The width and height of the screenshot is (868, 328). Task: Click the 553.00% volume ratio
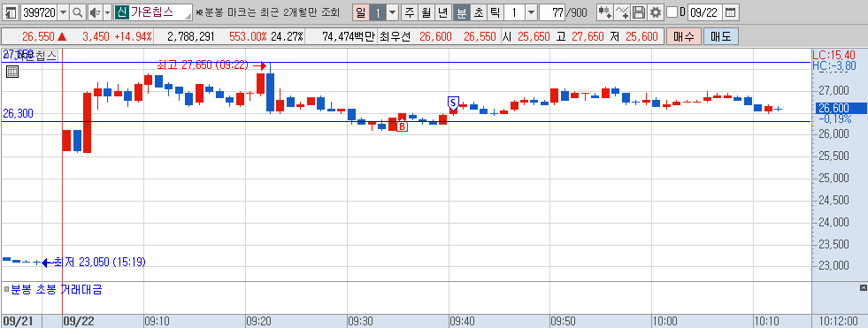point(248,37)
